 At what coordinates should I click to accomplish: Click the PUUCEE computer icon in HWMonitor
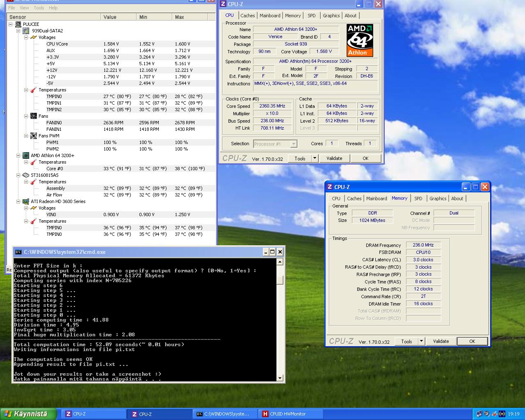pyautogui.click(x=18, y=24)
